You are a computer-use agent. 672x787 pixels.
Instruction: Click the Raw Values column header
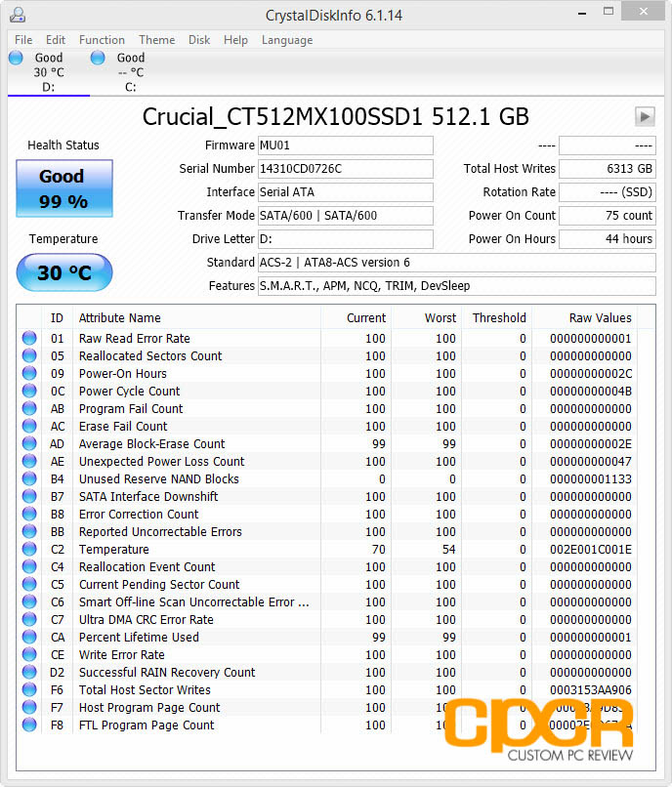pos(585,317)
